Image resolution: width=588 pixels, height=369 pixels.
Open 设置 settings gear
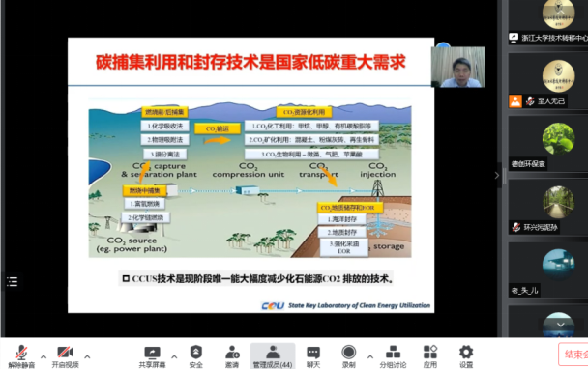(466, 355)
